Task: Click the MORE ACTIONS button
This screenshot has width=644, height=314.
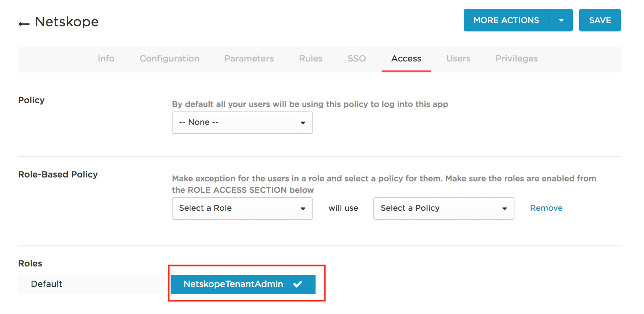Action: coord(506,20)
